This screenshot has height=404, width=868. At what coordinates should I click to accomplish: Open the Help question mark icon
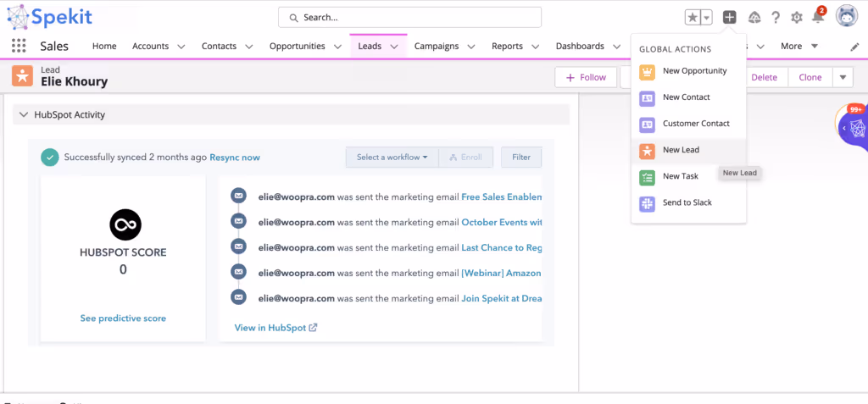click(776, 18)
